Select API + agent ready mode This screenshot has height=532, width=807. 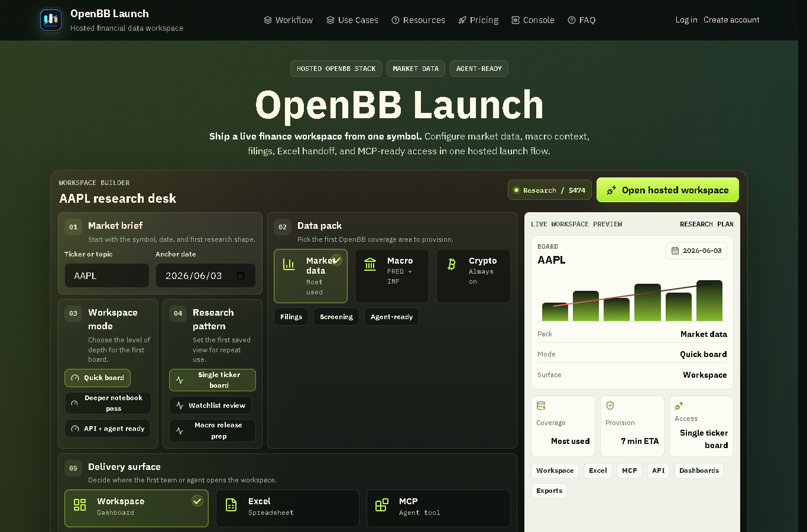coord(108,429)
